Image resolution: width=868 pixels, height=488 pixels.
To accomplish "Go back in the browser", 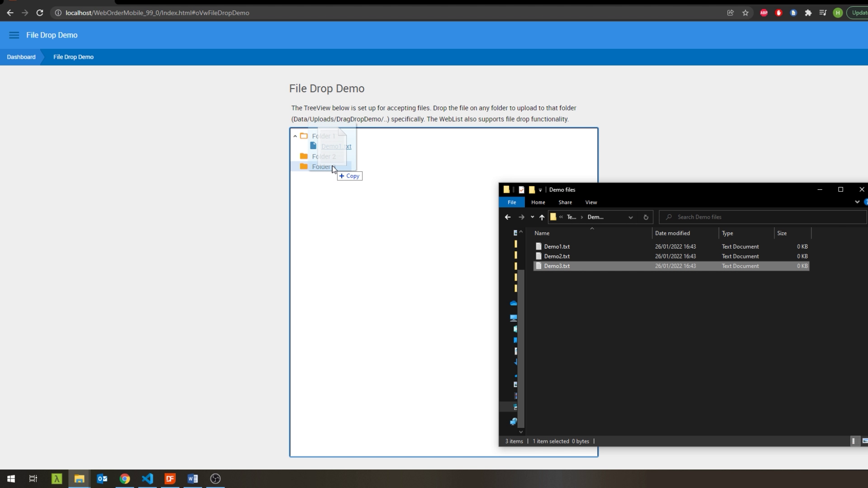I will 10,13.
